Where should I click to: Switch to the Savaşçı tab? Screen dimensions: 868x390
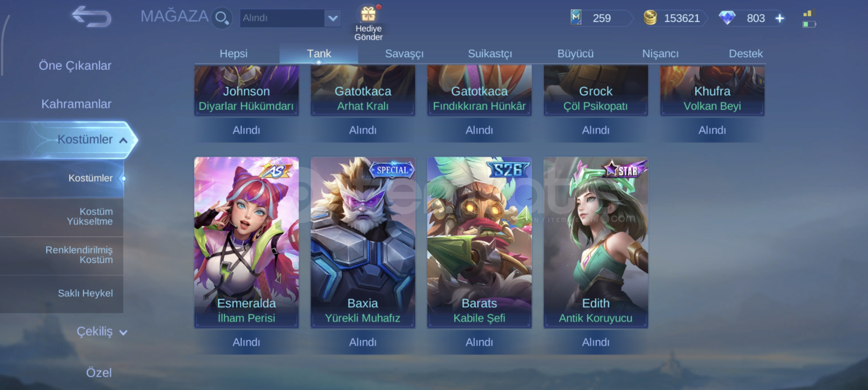(404, 53)
